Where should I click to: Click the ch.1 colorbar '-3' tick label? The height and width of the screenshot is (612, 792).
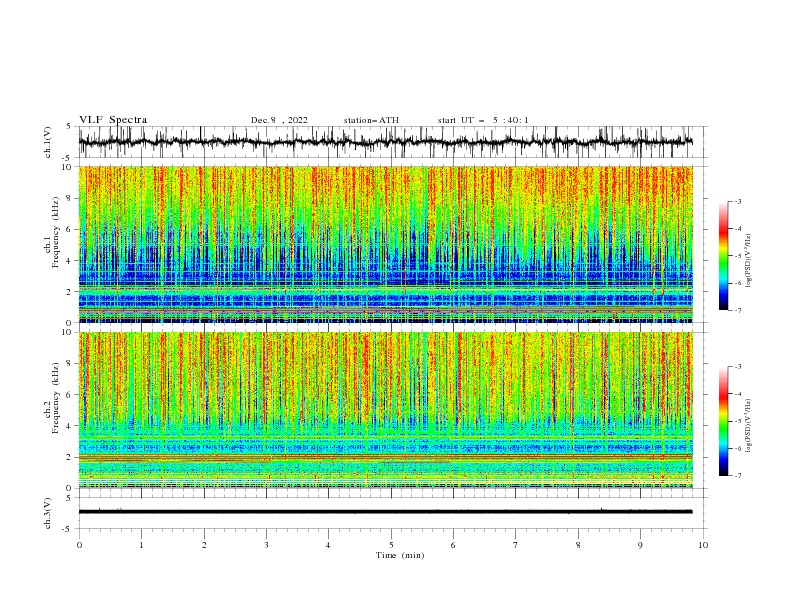738,201
